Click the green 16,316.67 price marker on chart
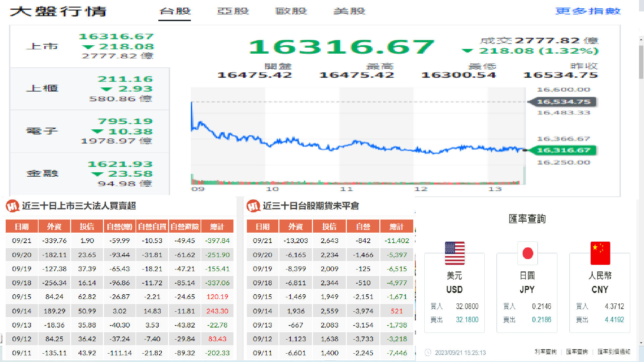Viewport: 644px width, 362px height. (563, 150)
